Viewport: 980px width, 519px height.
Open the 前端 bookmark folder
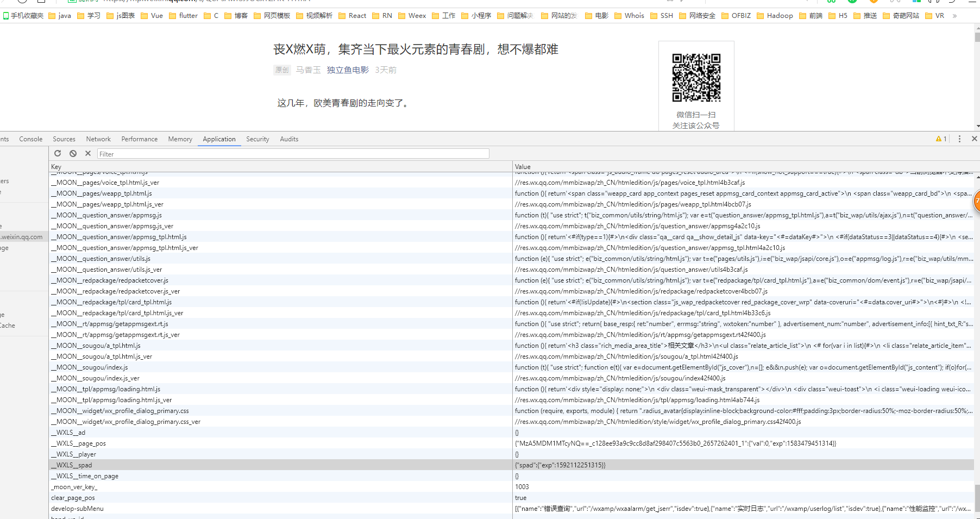[811, 16]
